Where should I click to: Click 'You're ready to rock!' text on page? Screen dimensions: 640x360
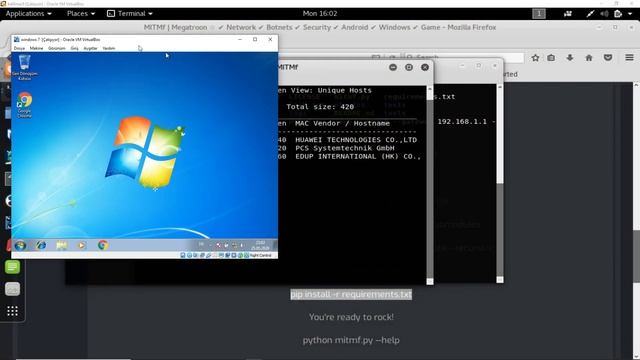pos(351,317)
